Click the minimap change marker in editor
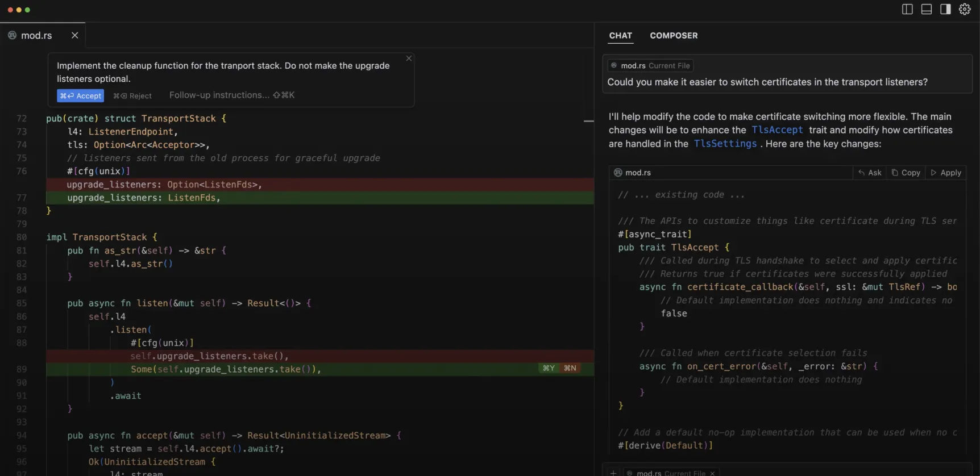Screen dimensions: 980x476 [x=589, y=121]
